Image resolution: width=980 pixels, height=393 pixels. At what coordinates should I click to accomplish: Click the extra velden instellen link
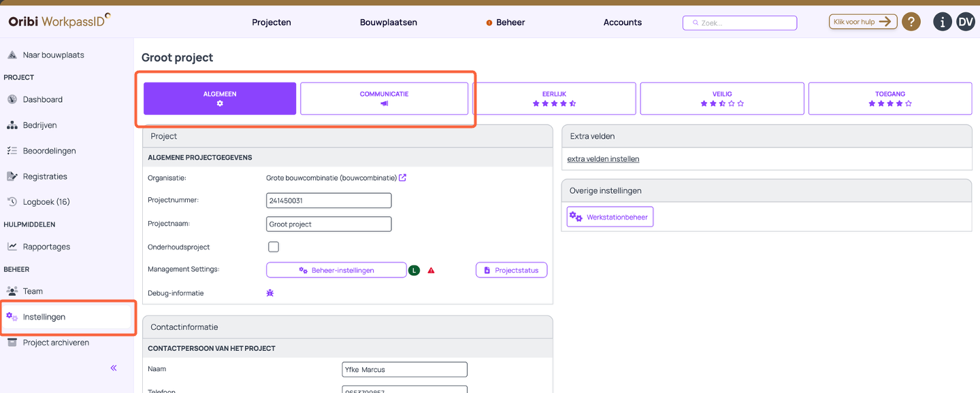click(603, 159)
